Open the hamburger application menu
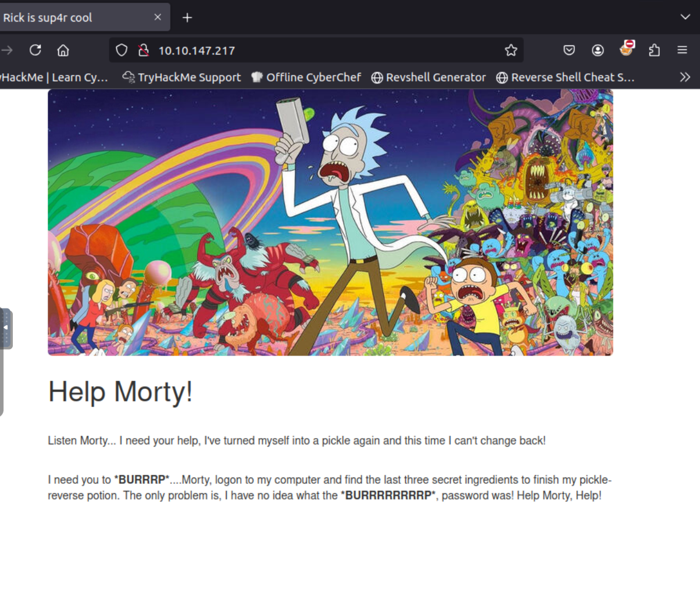Screen dimensions: 700x610 [683, 51]
